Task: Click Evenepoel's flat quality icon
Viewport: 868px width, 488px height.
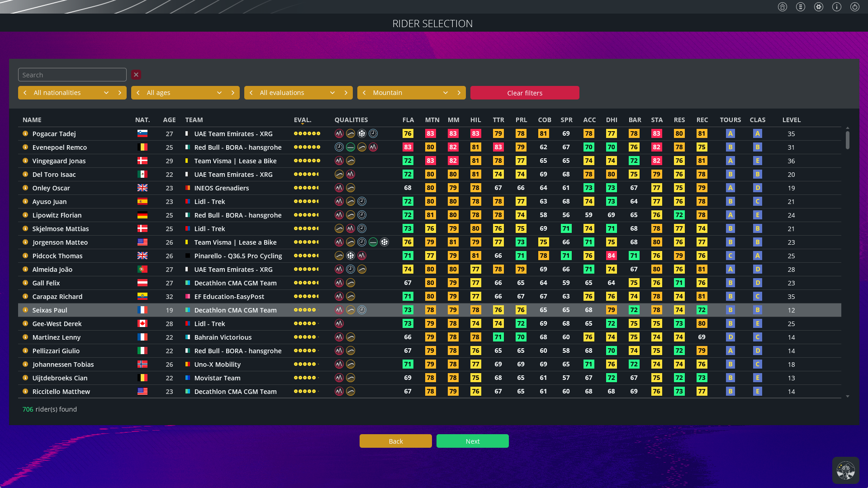Action: pyautogui.click(x=351, y=147)
